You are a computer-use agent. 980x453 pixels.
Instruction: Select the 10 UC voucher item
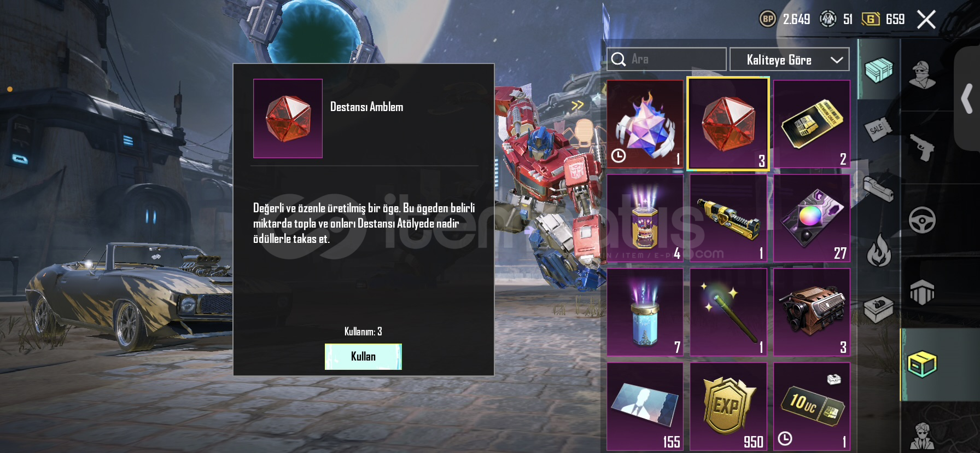pos(812,406)
